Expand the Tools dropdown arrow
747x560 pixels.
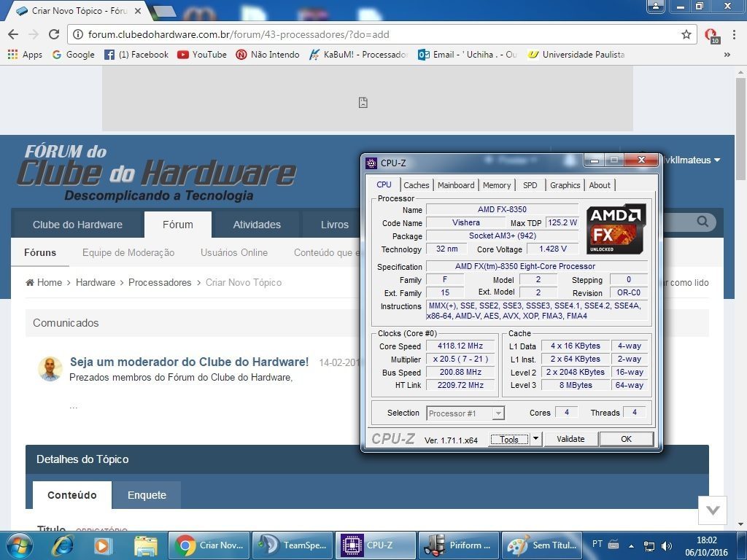click(535, 438)
